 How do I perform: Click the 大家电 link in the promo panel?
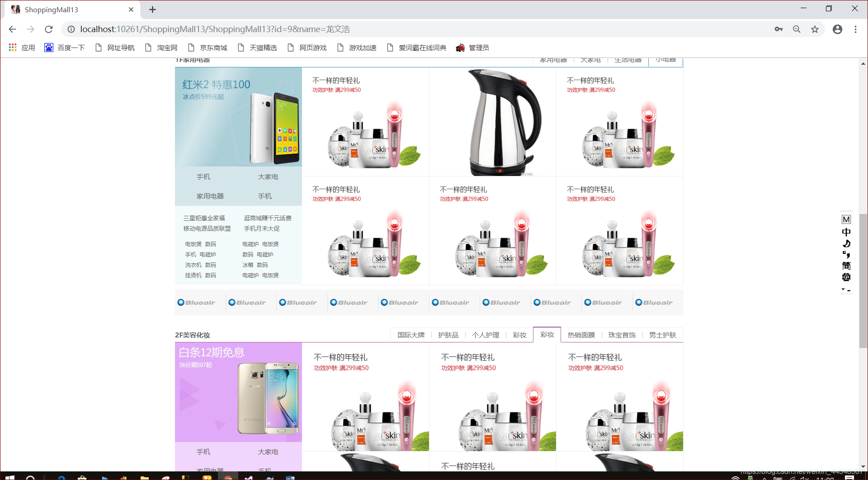point(268,177)
